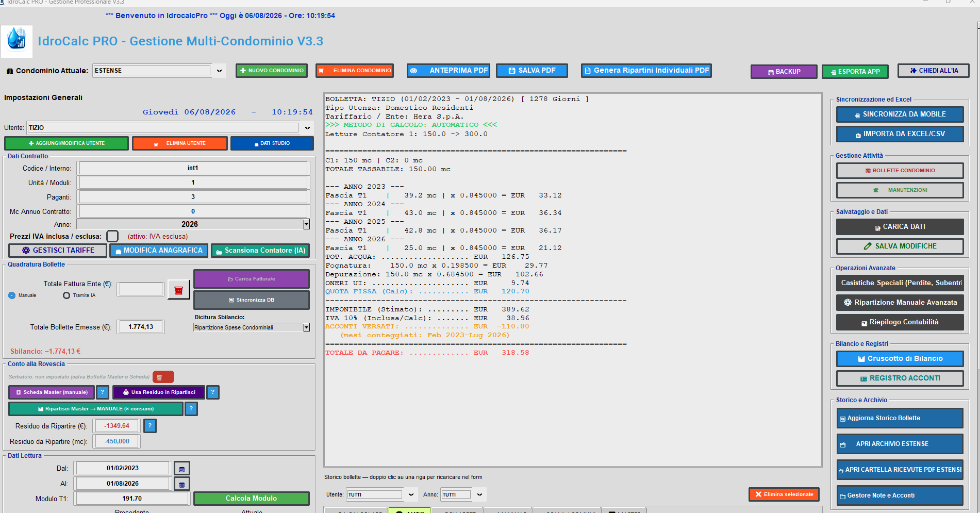Viewport: 980px width, 513px height.
Task: Click Genera Ripartini Individuali PDF
Action: tap(646, 71)
